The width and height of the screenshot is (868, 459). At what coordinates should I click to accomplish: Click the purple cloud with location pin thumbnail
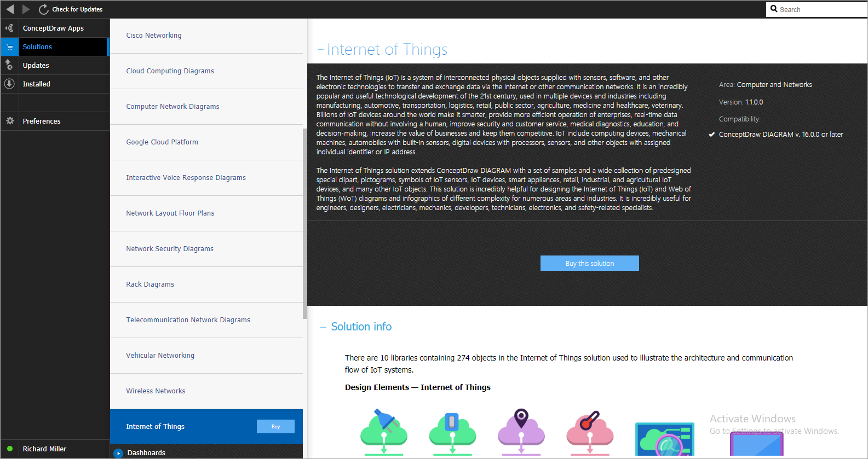click(521, 432)
